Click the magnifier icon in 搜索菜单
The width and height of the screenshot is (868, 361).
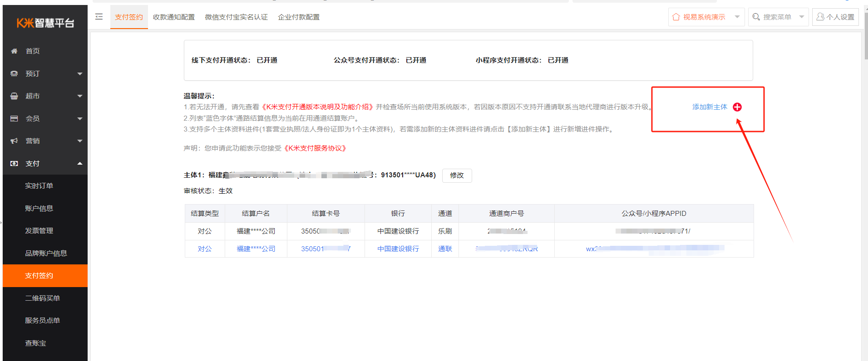756,17
